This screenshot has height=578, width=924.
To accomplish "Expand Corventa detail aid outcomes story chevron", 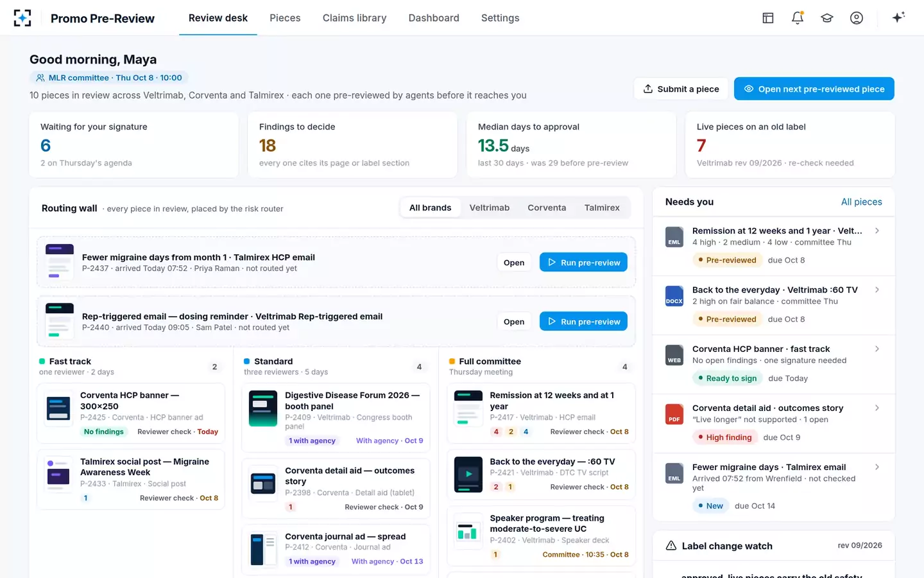I will (877, 408).
